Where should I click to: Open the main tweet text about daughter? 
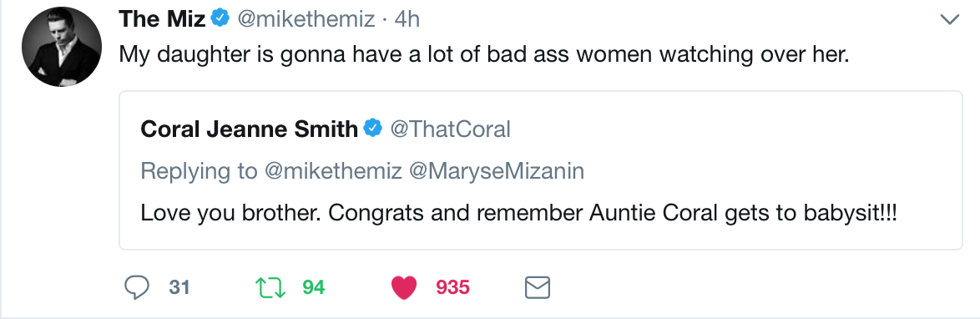click(484, 55)
